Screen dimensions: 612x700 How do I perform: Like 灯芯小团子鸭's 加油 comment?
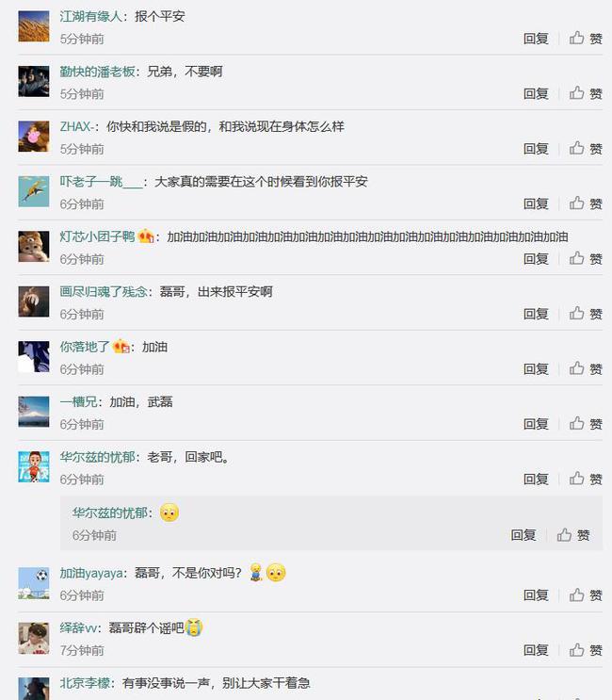pos(586,258)
